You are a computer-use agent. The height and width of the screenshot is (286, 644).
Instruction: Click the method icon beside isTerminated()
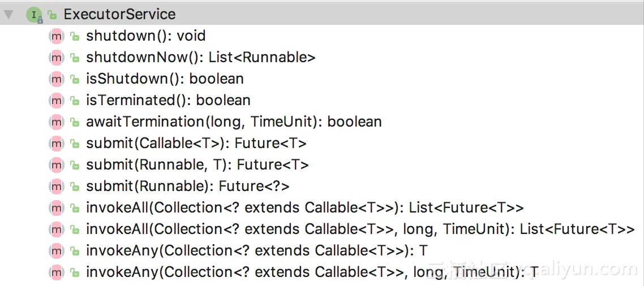[x=56, y=101]
